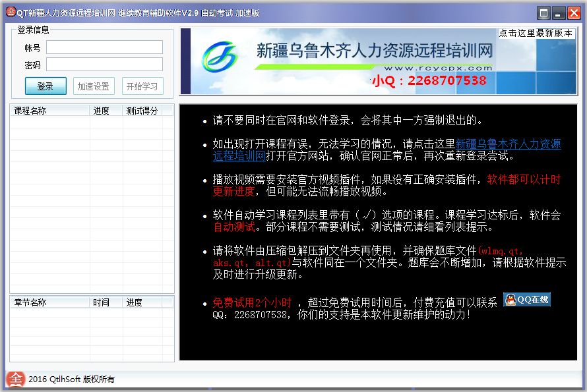Screen dimensions: 587x392
Task: Focus the 密码 password input field
Action: (104, 65)
